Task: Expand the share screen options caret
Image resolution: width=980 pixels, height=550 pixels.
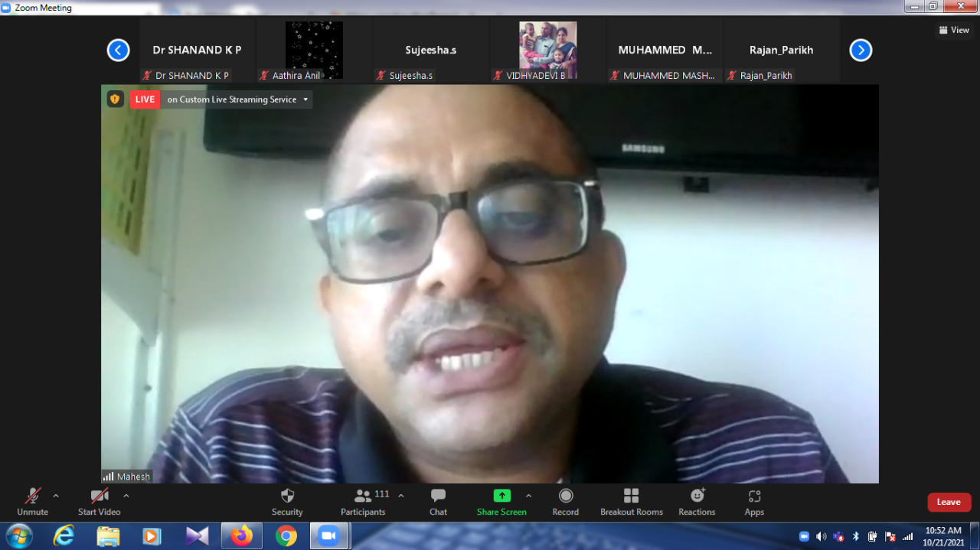Action: coord(528,496)
